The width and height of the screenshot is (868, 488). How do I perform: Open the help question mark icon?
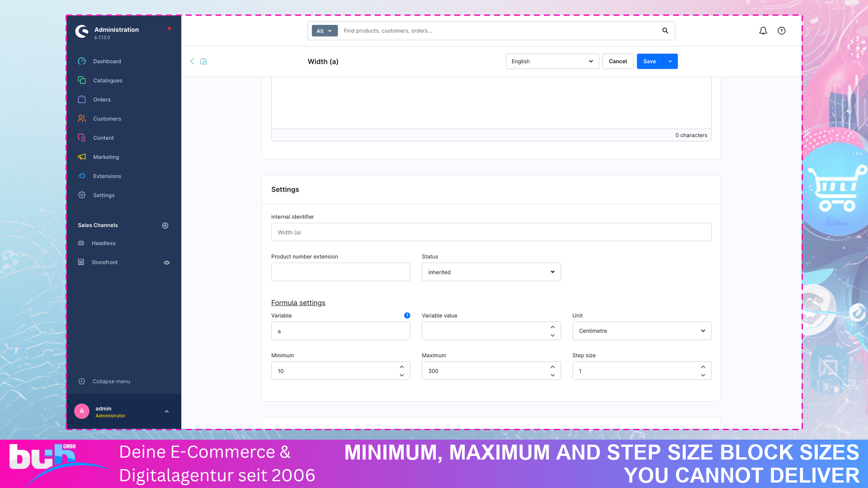(x=782, y=31)
